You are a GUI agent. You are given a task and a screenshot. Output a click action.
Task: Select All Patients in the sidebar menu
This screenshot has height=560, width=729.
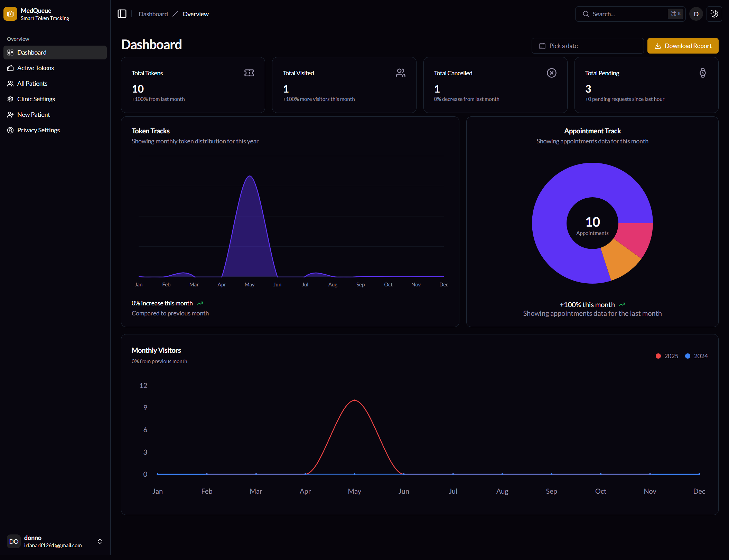tap(32, 83)
